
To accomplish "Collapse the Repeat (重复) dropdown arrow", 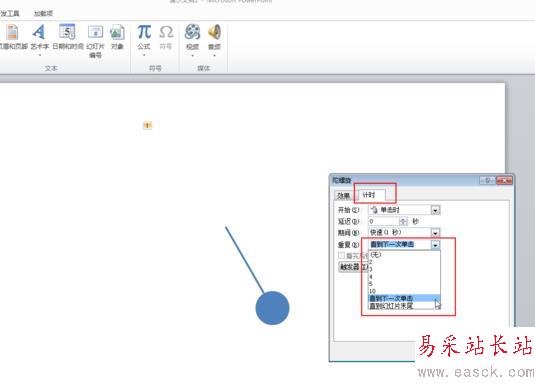I will 435,245.
